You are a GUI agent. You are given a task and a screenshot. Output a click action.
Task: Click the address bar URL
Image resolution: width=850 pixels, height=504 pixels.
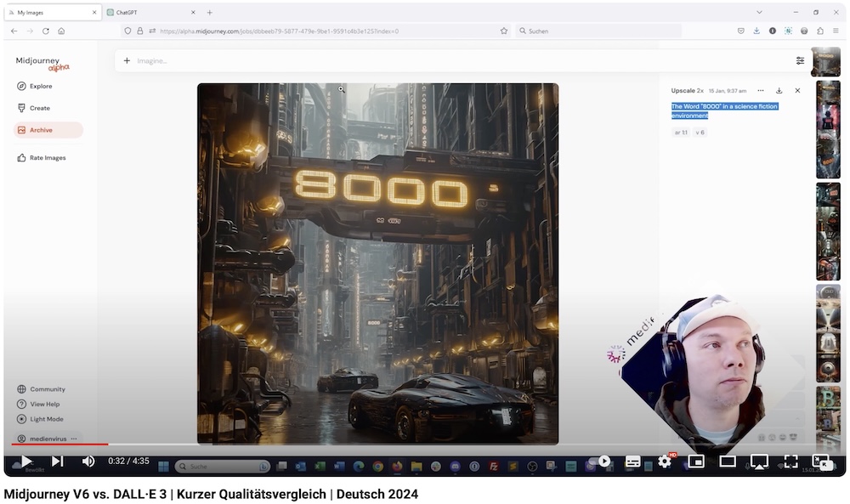[x=279, y=31]
